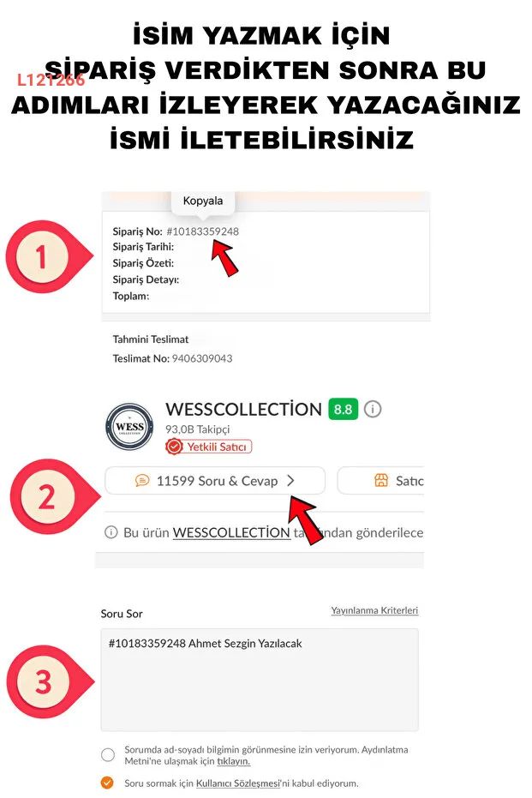Open the Kullanıcı Sözleşmesi link

(238, 783)
